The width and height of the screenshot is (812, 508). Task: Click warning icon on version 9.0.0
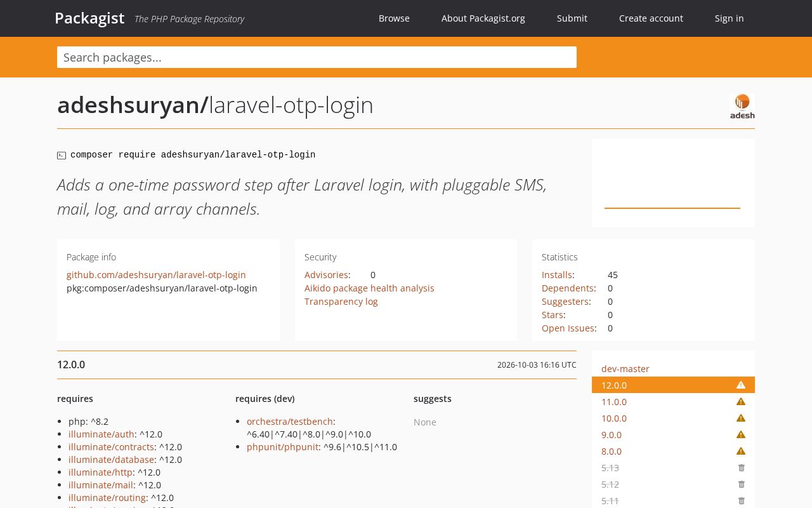(741, 435)
